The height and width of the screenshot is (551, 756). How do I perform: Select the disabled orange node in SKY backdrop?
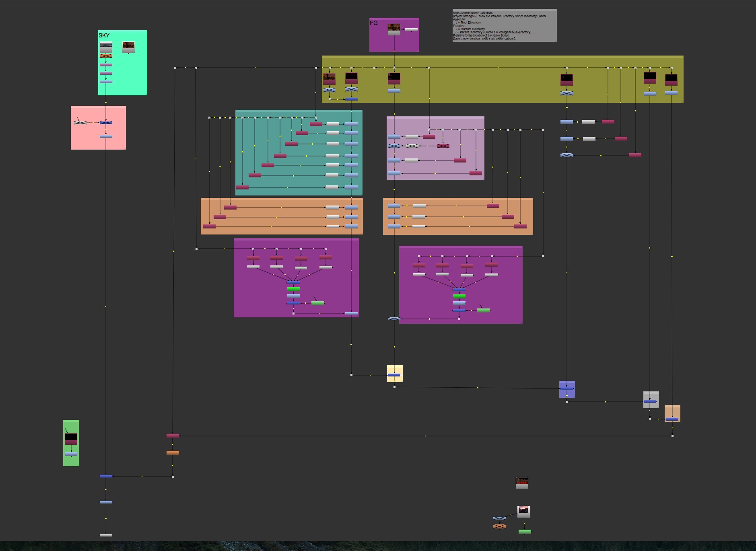(x=106, y=56)
